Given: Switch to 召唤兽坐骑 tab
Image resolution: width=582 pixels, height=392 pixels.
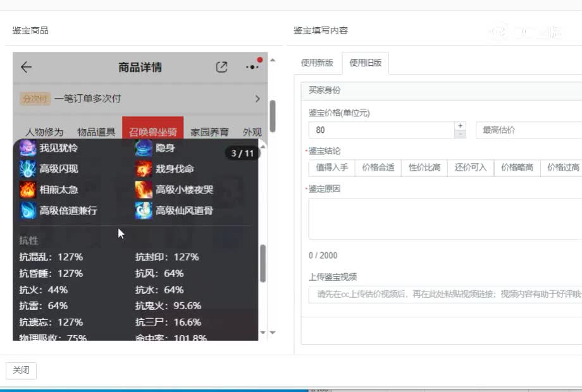Looking at the screenshot, I should point(153,128).
